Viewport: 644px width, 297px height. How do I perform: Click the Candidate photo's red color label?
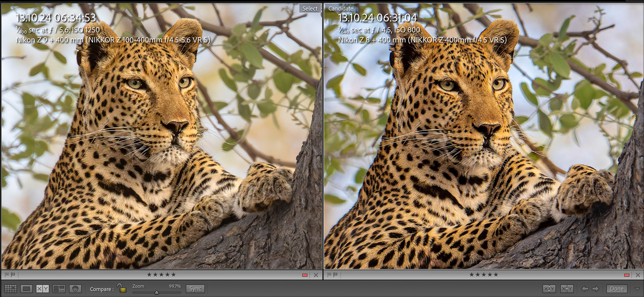pyautogui.click(x=627, y=275)
